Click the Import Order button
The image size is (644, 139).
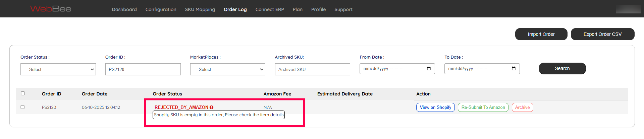pyautogui.click(x=541, y=34)
